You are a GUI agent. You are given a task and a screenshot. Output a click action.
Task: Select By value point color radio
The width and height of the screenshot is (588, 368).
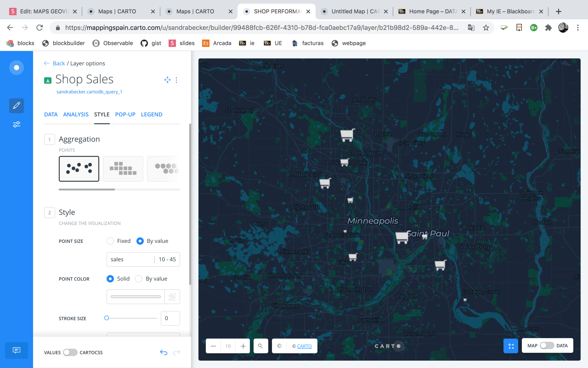(x=139, y=279)
